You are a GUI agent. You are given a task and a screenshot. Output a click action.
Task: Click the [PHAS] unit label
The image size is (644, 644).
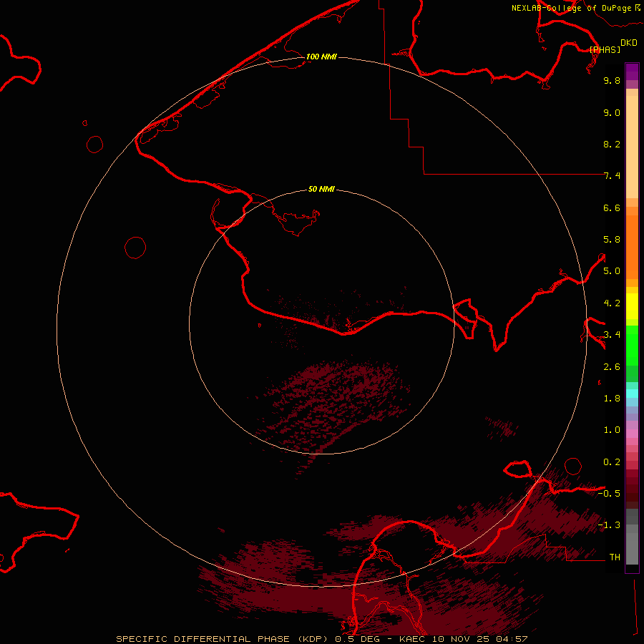pyautogui.click(x=605, y=49)
